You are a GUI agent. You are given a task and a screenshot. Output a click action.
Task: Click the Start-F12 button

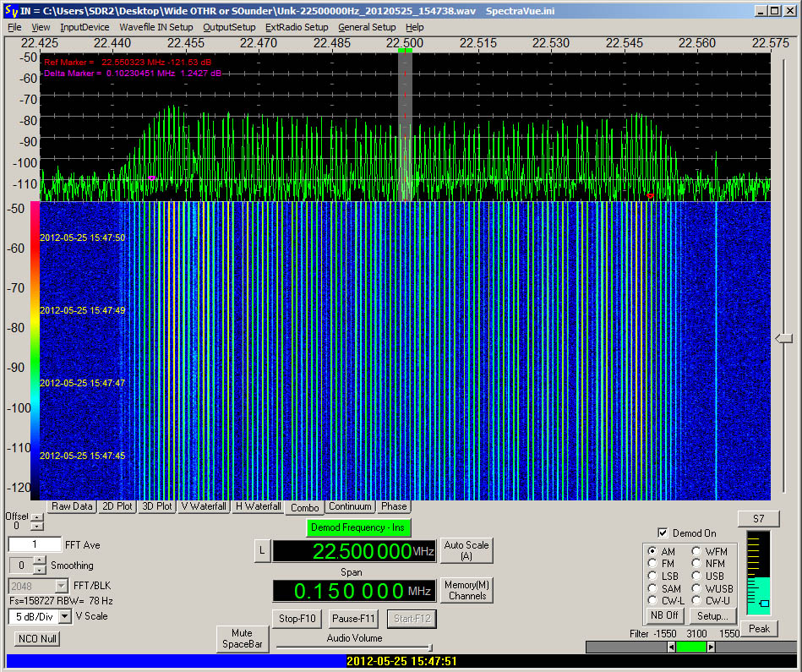point(412,618)
